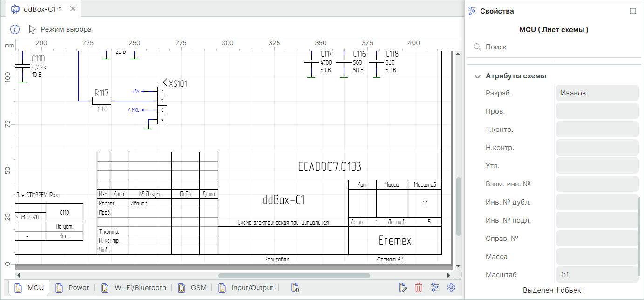Image resolution: width=644 pixels, height=300 pixels.
Task: Delete the sheet with the red trash icon
Action: [419, 288]
